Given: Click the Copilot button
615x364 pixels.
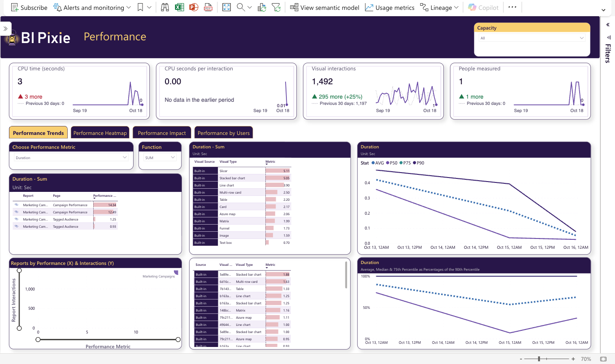Looking at the screenshot, I should (x=483, y=8).
